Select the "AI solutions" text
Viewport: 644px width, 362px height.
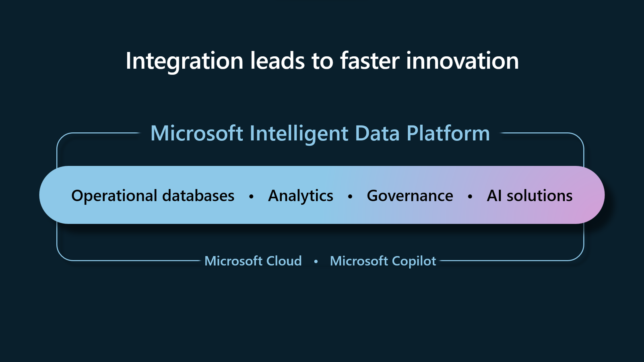point(529,196)
